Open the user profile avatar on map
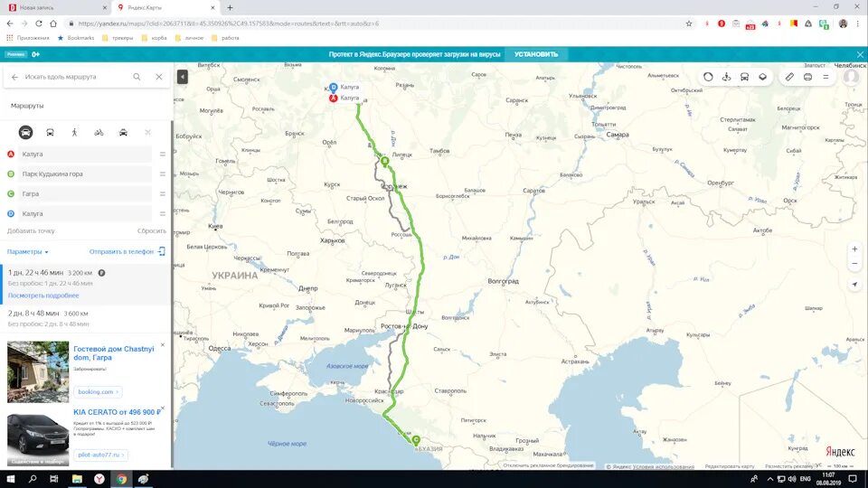The height and width of the screenshot is (488, 868). (x=851, y=77)
